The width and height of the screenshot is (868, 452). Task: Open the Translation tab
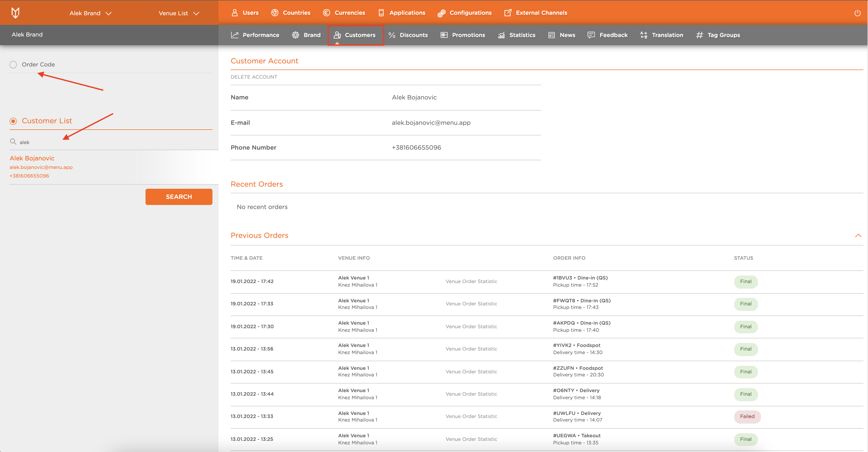661,35
